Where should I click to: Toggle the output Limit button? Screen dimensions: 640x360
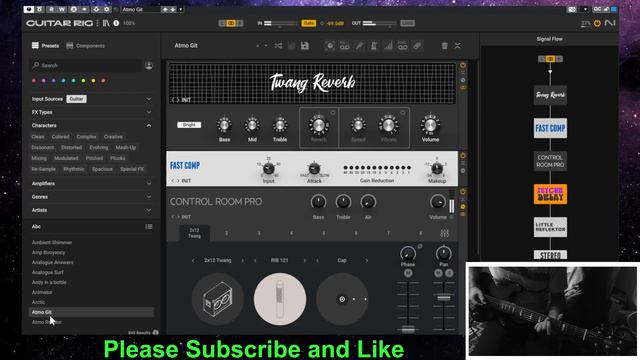click(407, 23)
